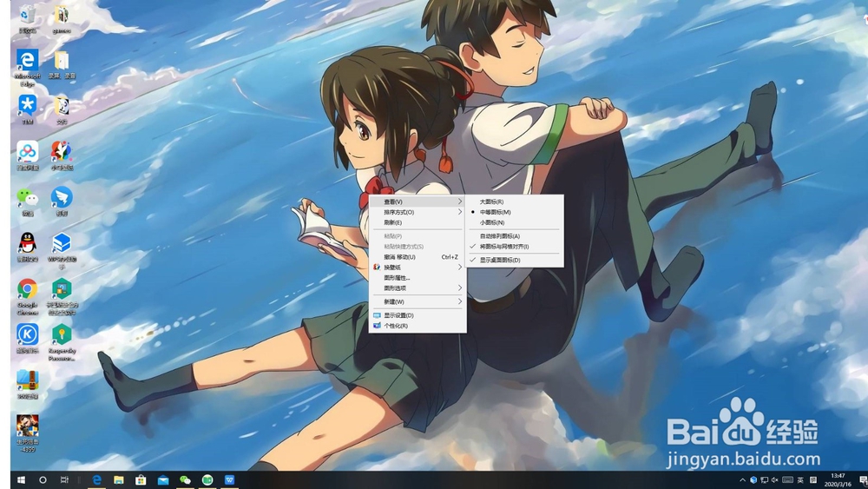The width and height of the screenshot is (868, 489).
Task: Switch to WPS Writer on taskbar
Action: click(x=229, y=479)
